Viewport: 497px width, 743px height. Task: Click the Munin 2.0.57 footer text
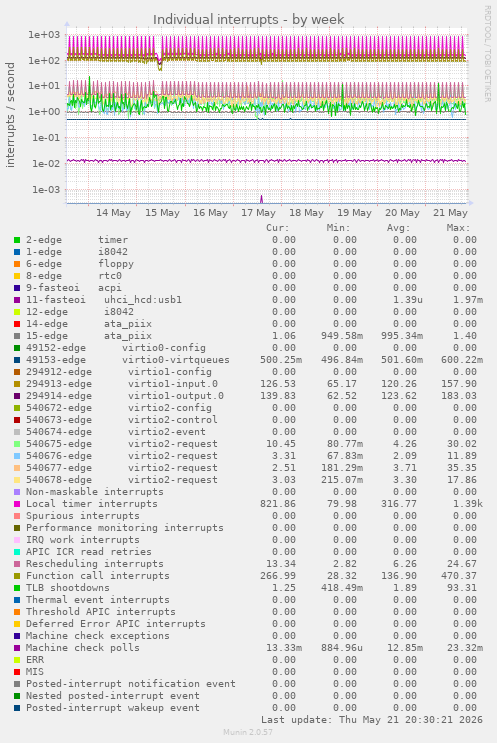pos(248,732)
